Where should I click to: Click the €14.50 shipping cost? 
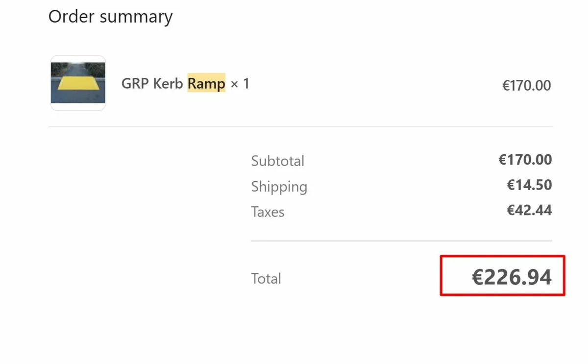pyautogui.click(x=529, y=185)
